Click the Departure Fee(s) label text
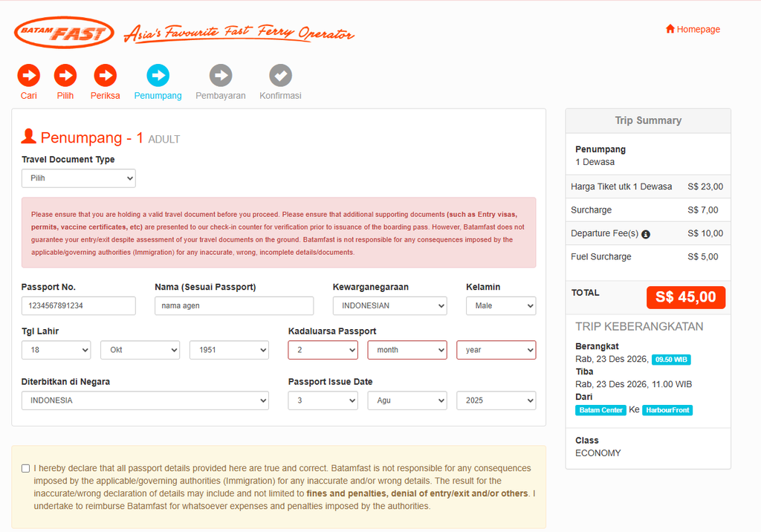761x532 pixels. click(604, 233)
